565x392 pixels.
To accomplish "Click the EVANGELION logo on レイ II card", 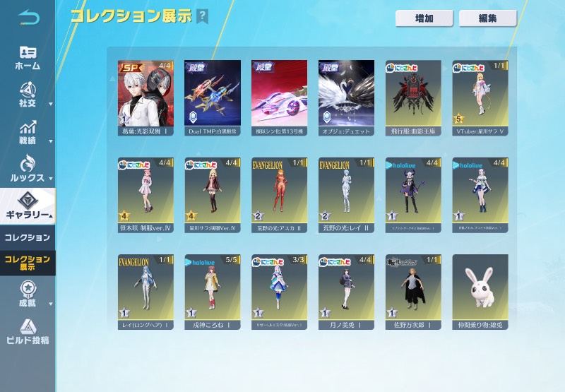I will pyautogui.click(x=334, y=165).
